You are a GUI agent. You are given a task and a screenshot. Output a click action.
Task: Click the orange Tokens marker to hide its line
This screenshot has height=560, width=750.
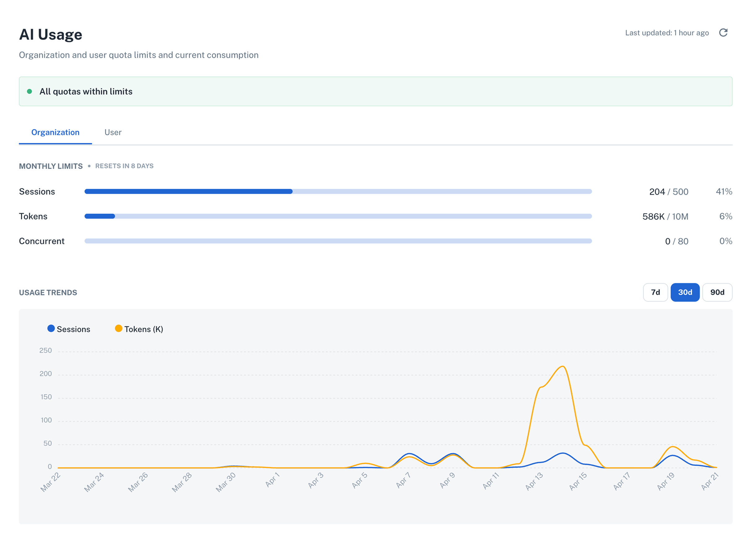pyautogui.click(x=118, y=328)
